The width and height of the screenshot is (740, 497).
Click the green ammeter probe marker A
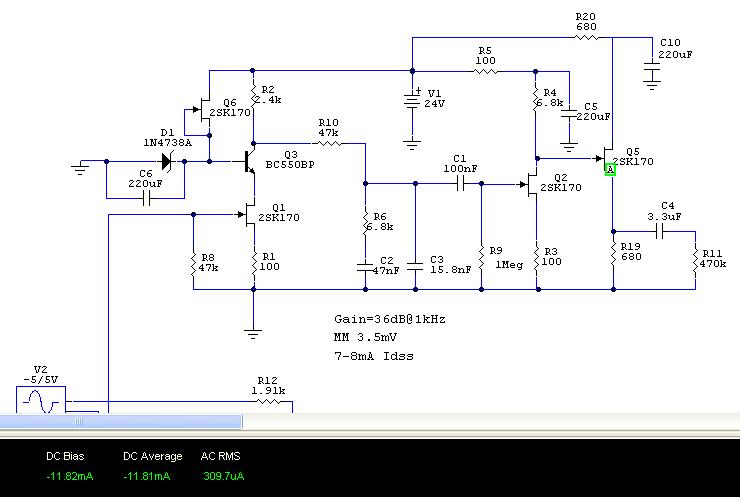coord(610,169)
